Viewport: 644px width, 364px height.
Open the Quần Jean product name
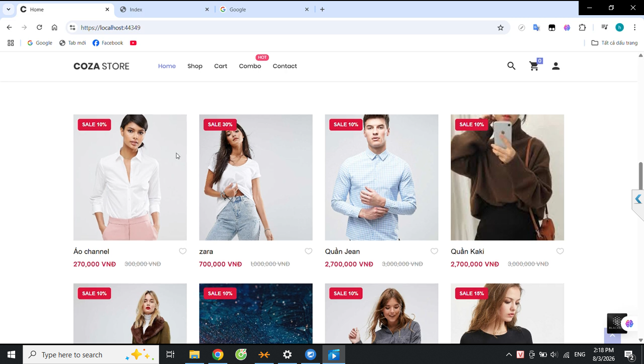tap(342, 251)
